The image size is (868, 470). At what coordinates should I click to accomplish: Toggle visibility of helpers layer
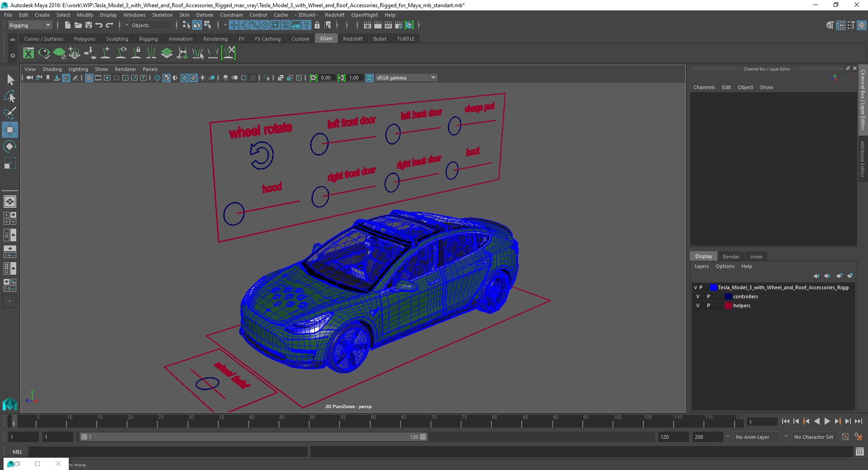click(698, 305)
